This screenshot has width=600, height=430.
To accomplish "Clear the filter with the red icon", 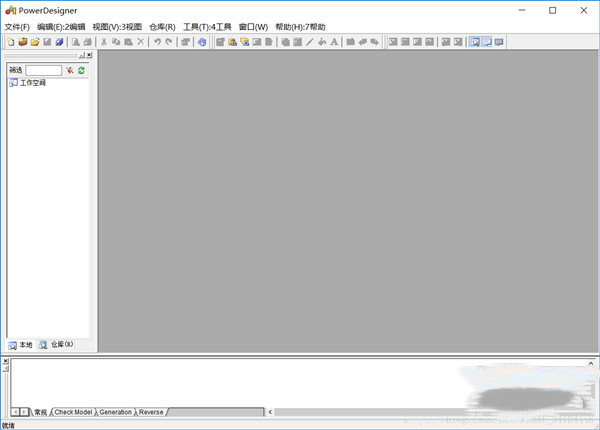I will (70, 70).
